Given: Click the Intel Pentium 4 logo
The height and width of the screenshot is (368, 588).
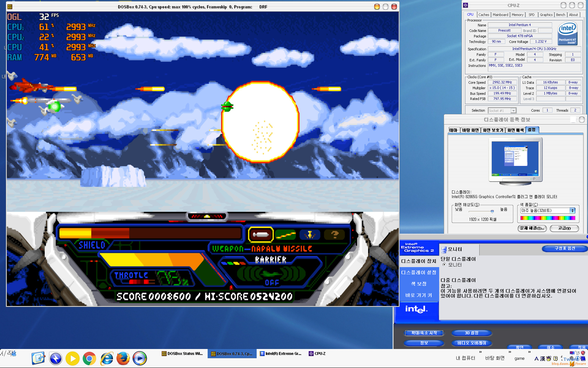Looking at the screenshot, I should [x=567, y=33].
